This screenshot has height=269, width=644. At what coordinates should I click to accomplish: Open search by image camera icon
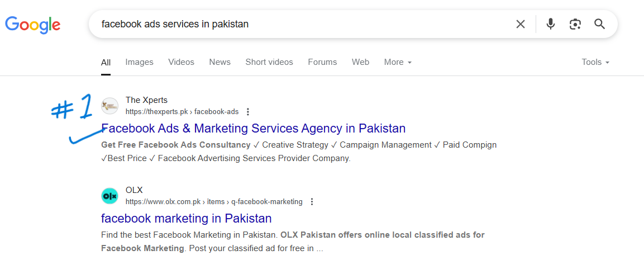tap(575, 24)
